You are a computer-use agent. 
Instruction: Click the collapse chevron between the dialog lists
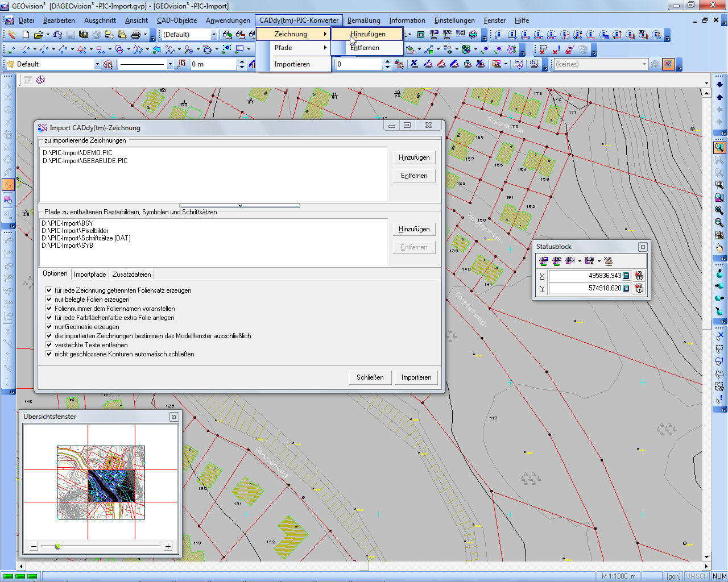click(240, 206)
